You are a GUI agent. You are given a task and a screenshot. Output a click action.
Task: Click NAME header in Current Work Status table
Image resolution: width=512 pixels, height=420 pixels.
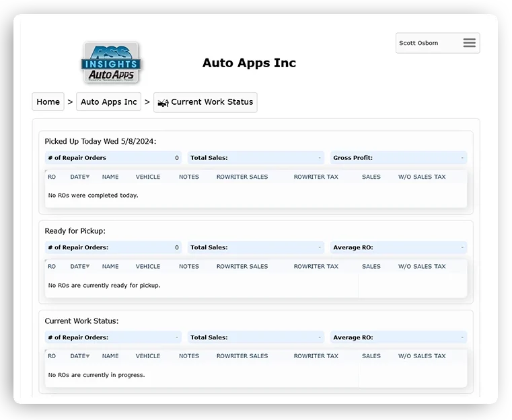(110, 356)
